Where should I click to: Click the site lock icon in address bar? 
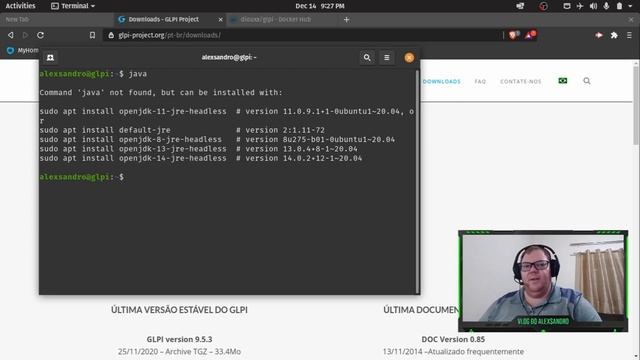point(111,35)
